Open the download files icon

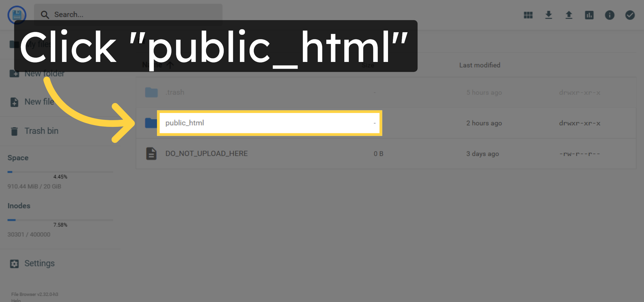pyautogui.click(x=548, y=15)
